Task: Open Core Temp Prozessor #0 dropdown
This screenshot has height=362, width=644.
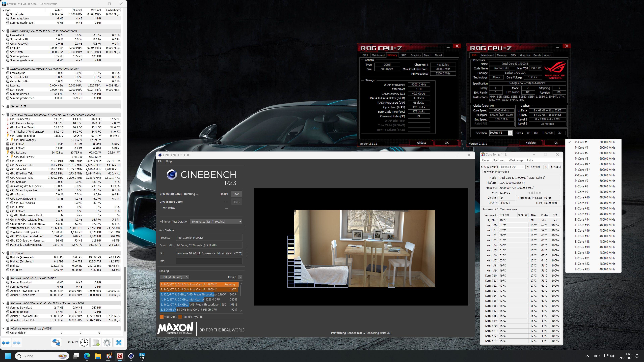Action: pos(512,167)
